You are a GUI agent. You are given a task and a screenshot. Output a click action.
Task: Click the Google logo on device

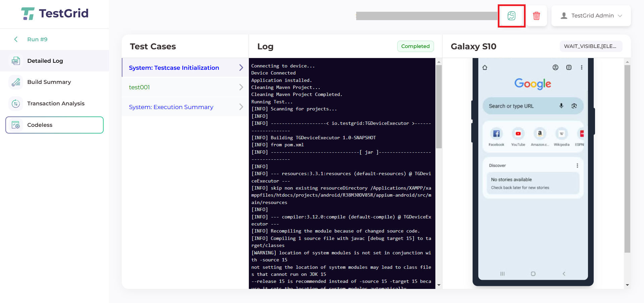(533, 84)
